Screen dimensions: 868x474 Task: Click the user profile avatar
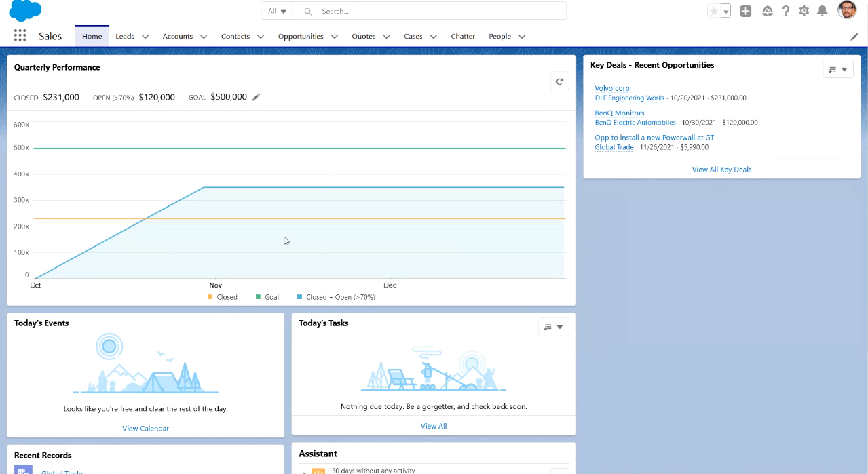(x=846, y=10)
